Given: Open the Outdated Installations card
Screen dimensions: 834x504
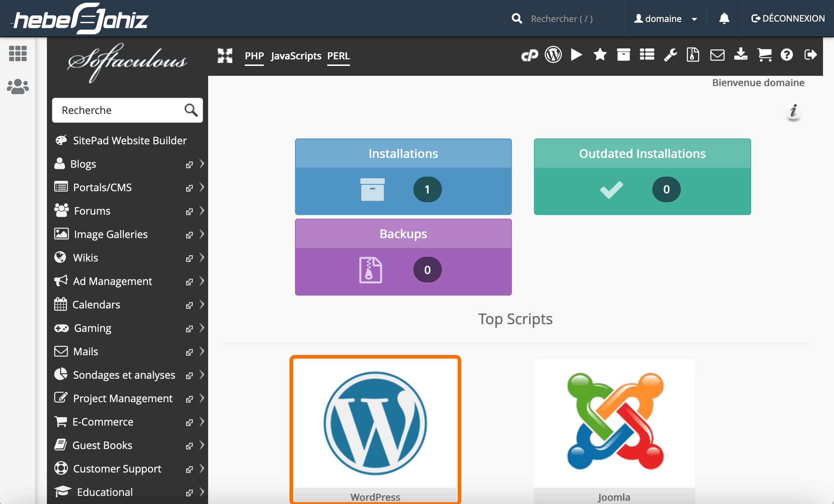Looking at the screenshot, I should tap(642, 177).
